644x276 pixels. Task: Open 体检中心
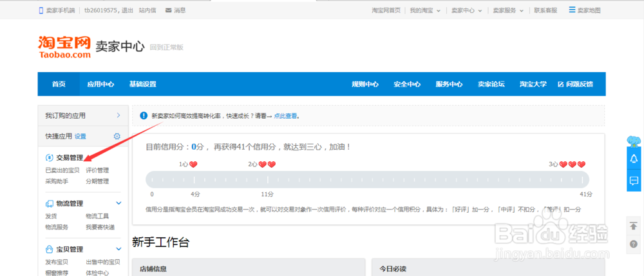(97, 272)
